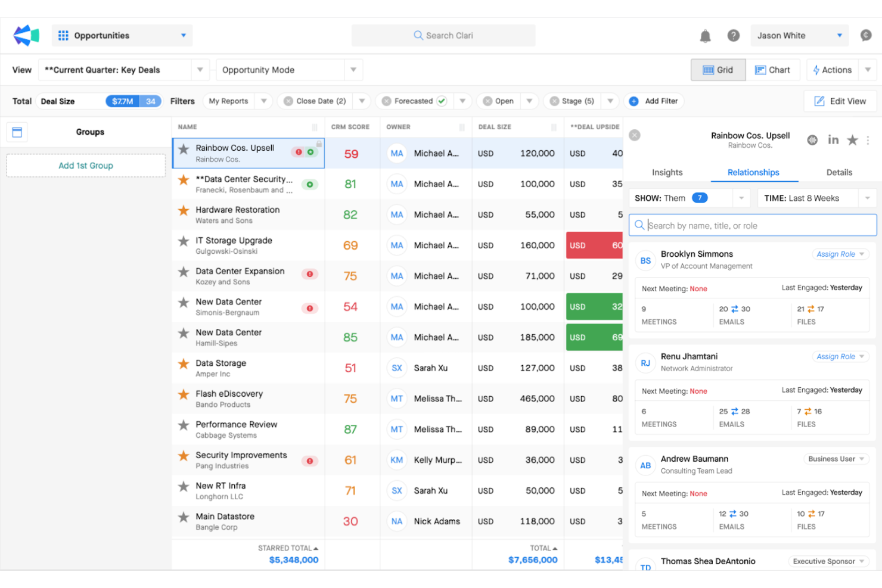
Task: Click the red deal upside cell for IT Storage Upgrade
Action: pos(594,245)
